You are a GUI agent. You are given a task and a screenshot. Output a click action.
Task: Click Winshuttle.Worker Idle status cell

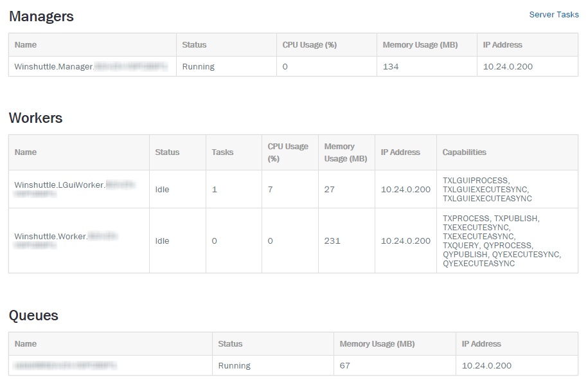[177, 241]
